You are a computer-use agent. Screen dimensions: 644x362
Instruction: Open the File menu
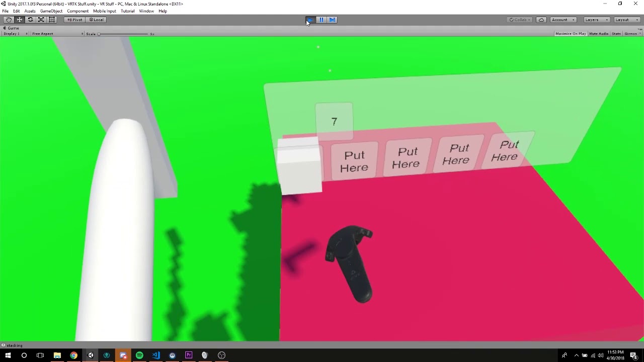click(5, 11)
